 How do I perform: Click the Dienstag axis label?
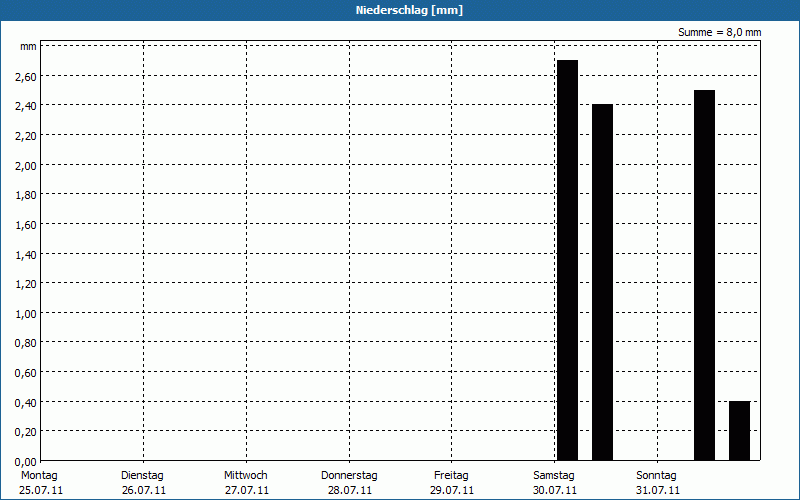pyautogui.click(x=142, y=476)
